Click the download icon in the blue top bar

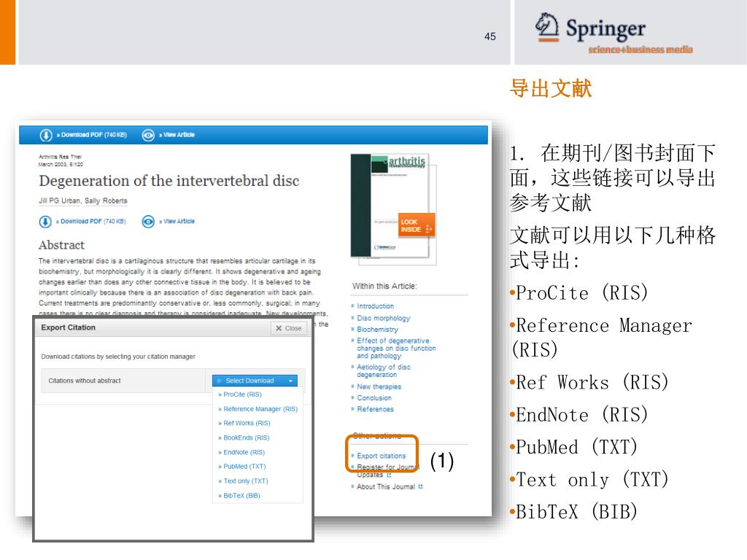(x=46, y=135)
